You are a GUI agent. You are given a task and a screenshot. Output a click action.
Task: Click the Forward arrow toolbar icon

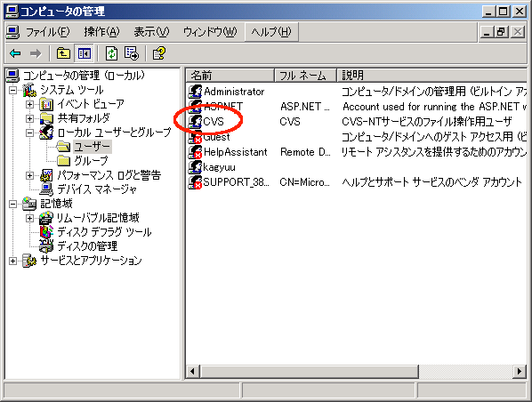point(36,53)
